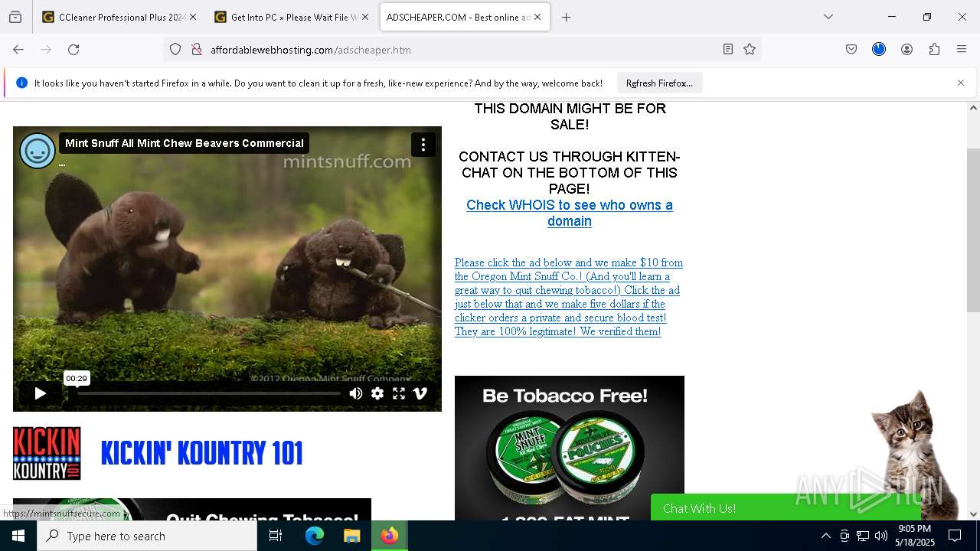Open the video three-dot options menu
Screen dimensions: 980x551
(x=423, y=145)
